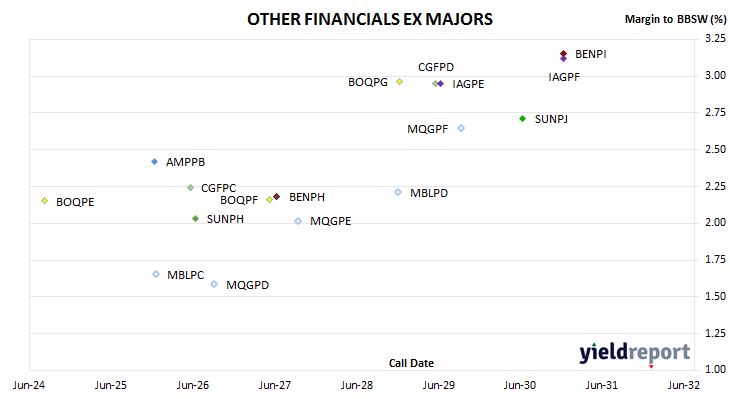Click the Call Date axis title
730x399 pixels.
point(411,363)
